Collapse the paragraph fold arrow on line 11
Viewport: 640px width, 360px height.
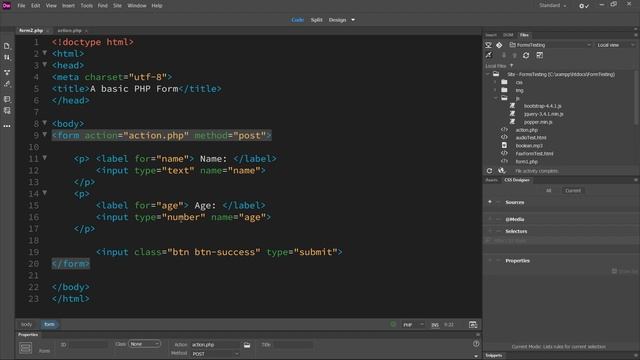click(45, 158)
